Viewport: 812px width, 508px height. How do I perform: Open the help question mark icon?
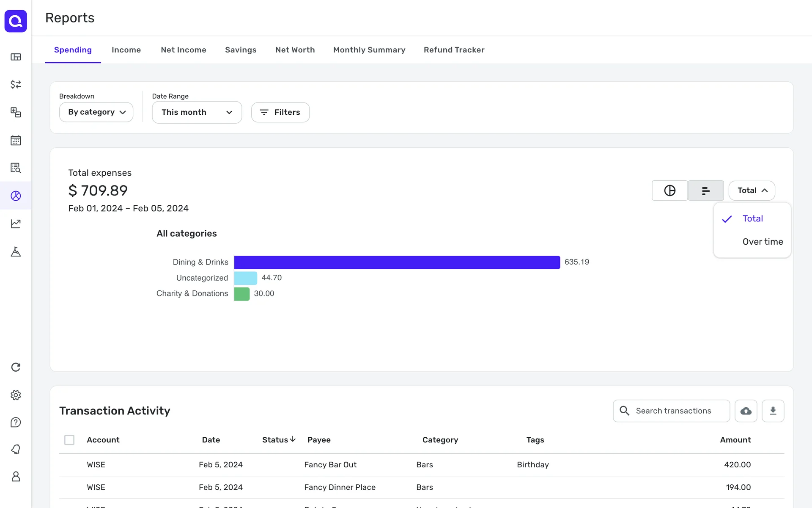pos(16,422)
